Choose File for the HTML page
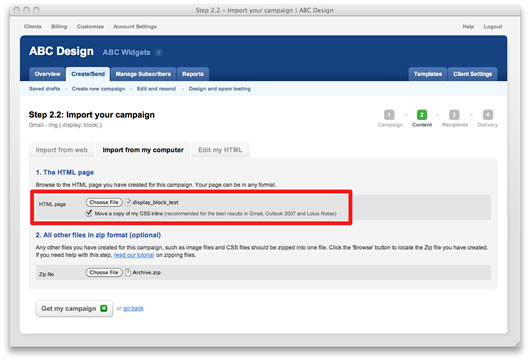Screen dimensions: 530x361 pyautogui.click(x=104, y=202)
